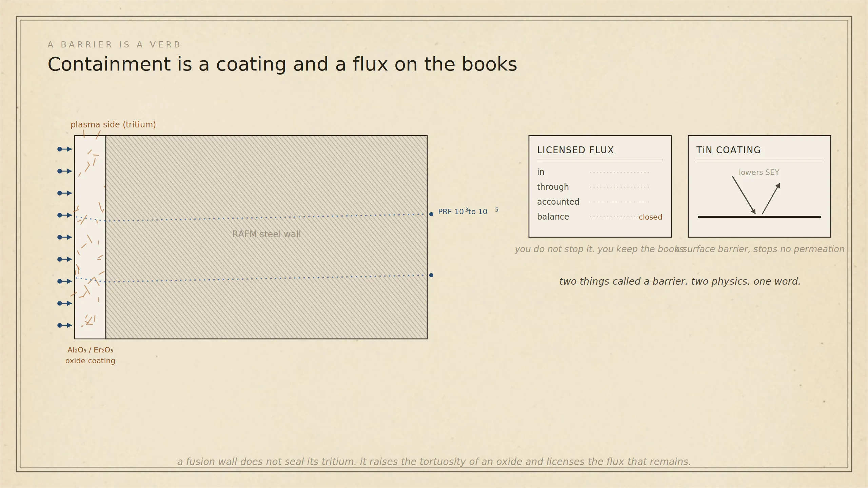This screenshot has height=488, width=868.
Task: Select 'you do not stop it' caption
Action: [599, 249]
